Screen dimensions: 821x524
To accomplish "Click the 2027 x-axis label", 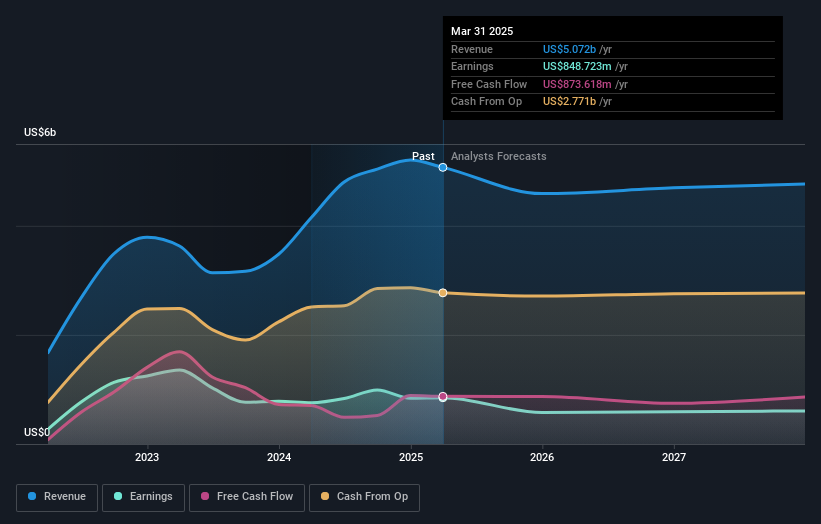I will [674, 458].
